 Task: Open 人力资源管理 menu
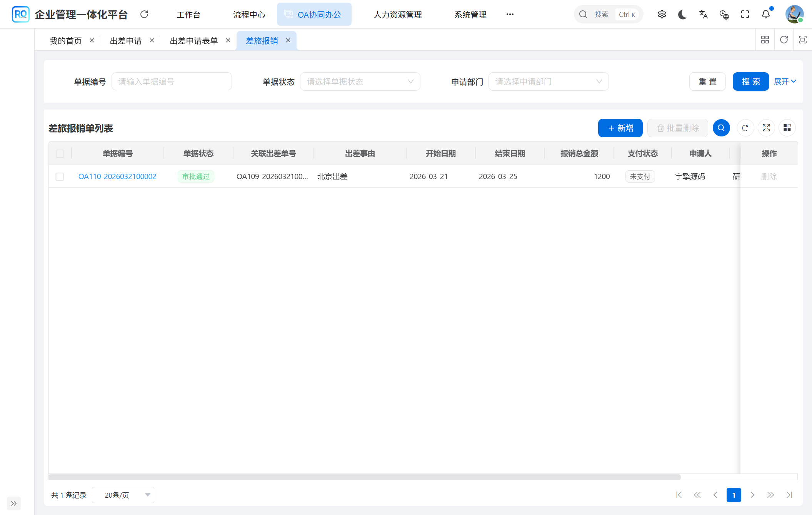(398, 15)
